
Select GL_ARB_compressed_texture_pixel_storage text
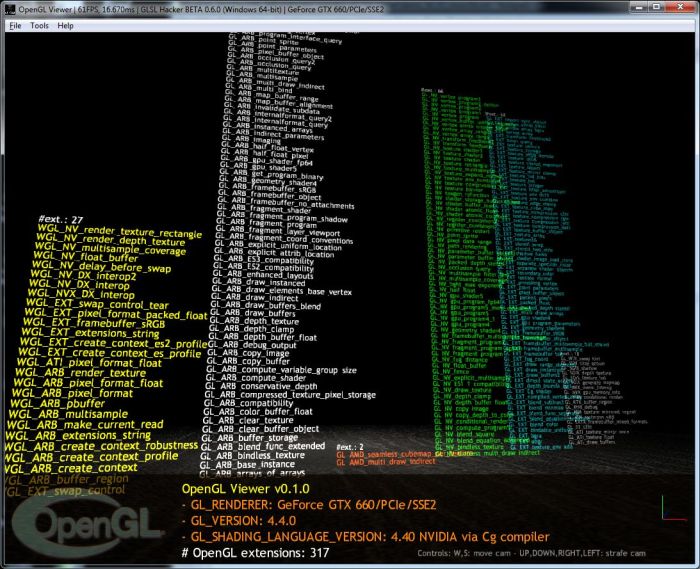(x=290, y=395)
